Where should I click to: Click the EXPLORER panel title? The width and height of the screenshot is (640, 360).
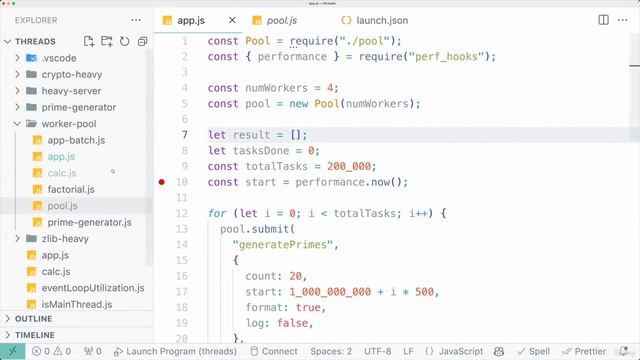click(x=36, y=20)
